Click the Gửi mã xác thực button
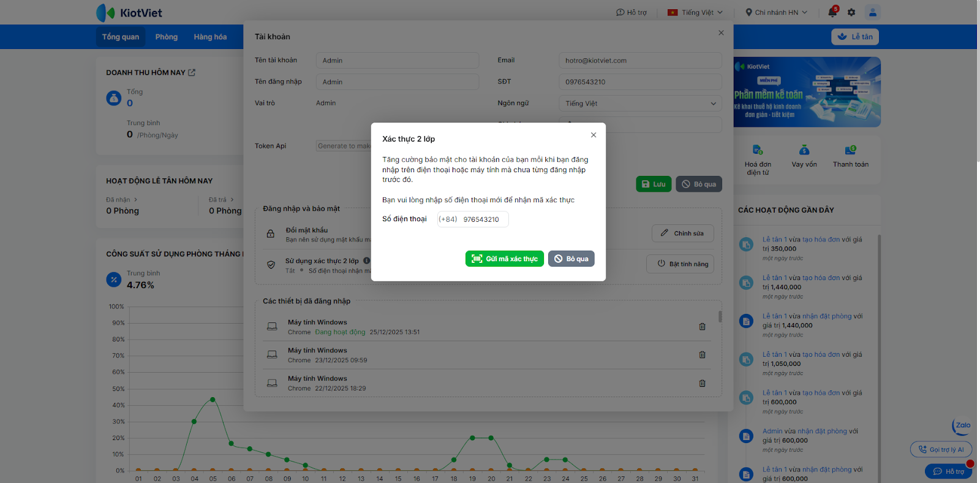 pyautogui.click(x=505, y=259)
